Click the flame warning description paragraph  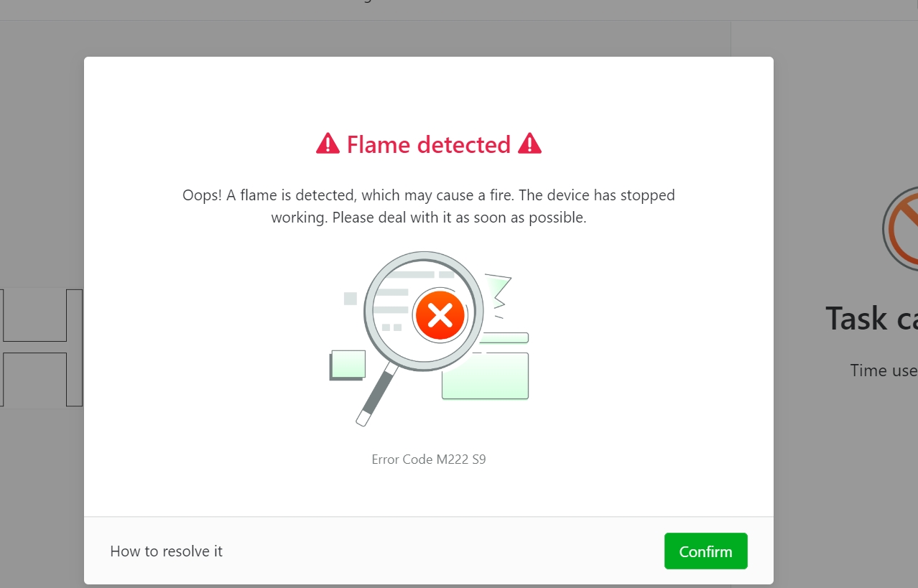point(429,206)
